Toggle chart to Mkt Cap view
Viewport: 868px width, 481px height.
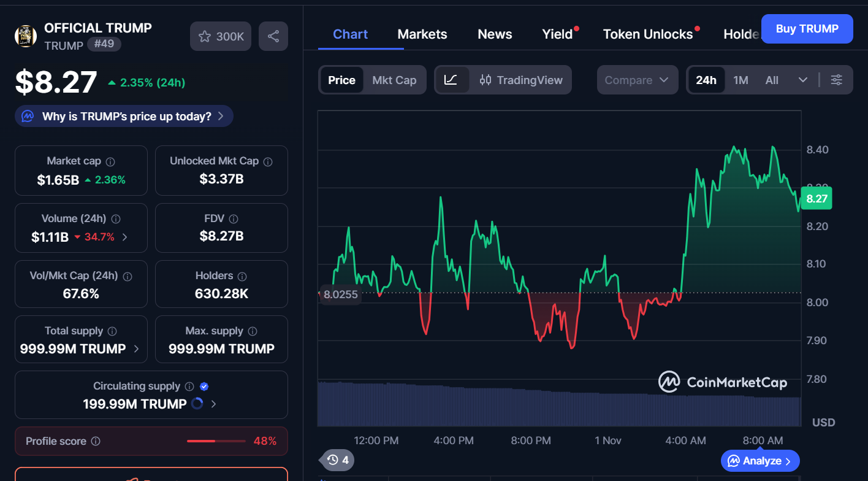394,80
